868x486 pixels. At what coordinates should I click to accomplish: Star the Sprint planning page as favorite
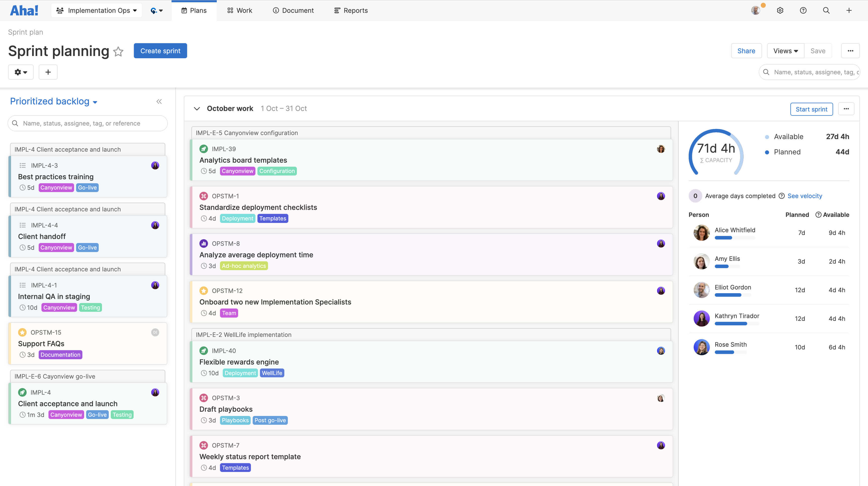(118, 51)
